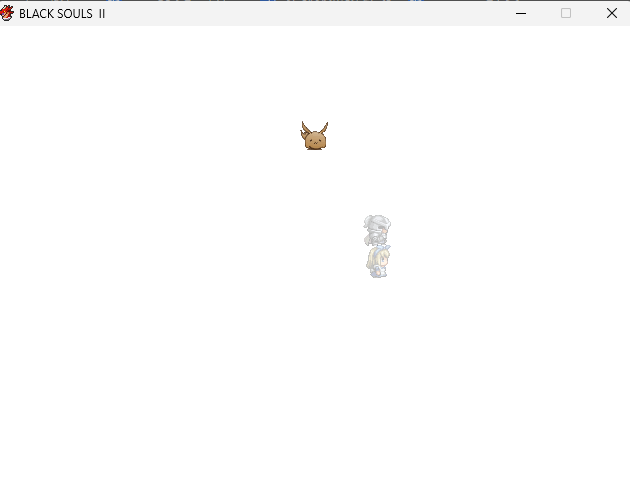
Task: Click the faded silver-armored knight sprite
Action: click(x=377, y=230)
